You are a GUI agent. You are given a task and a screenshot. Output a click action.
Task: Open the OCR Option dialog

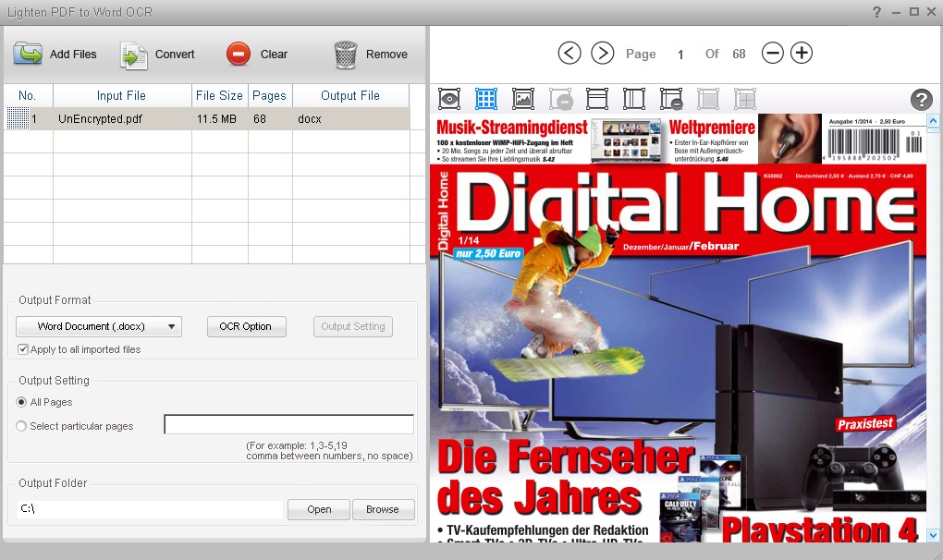click(246, 326)
